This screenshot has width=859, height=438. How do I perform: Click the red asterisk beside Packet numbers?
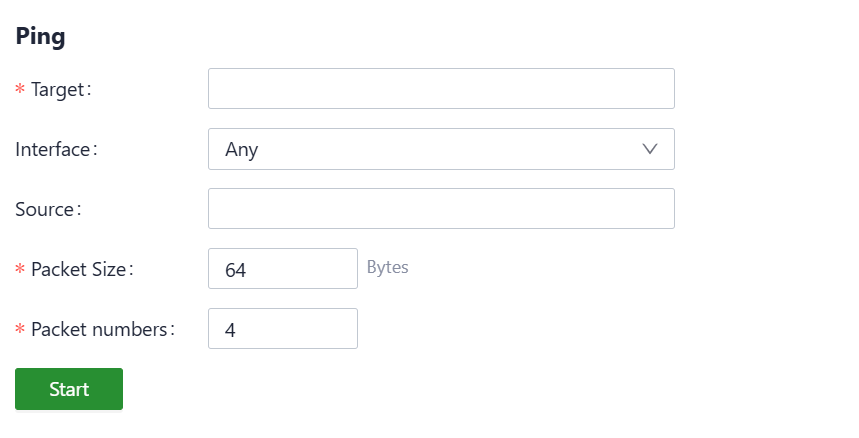click(20, 330)
